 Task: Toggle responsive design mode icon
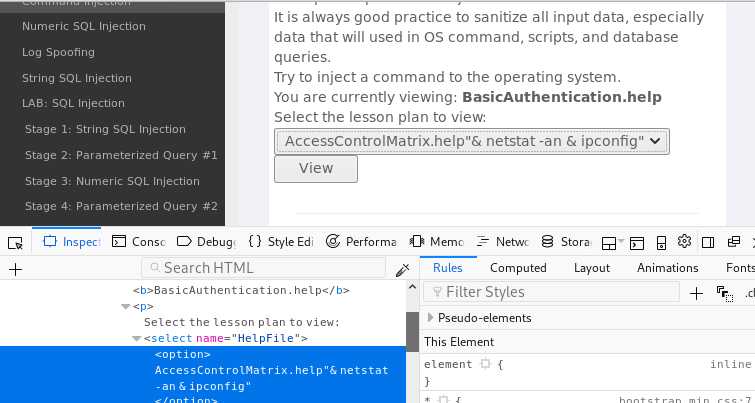pyautogui.click(x=661, y=243)
